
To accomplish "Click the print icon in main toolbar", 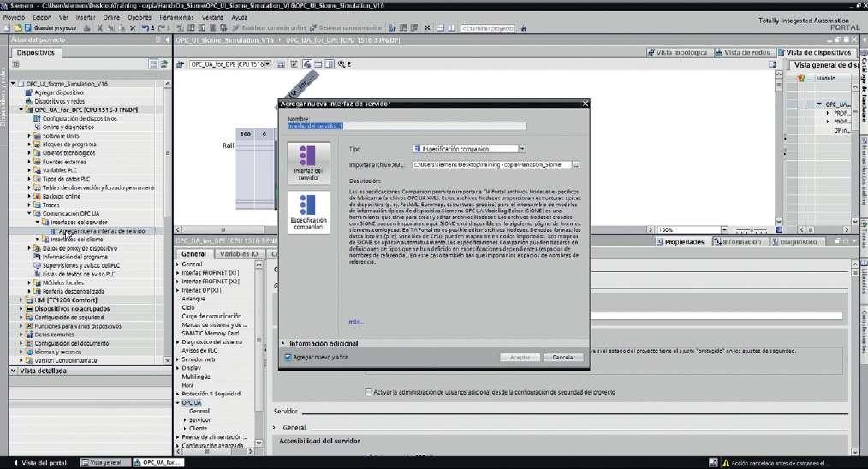I will pos(87,27).
